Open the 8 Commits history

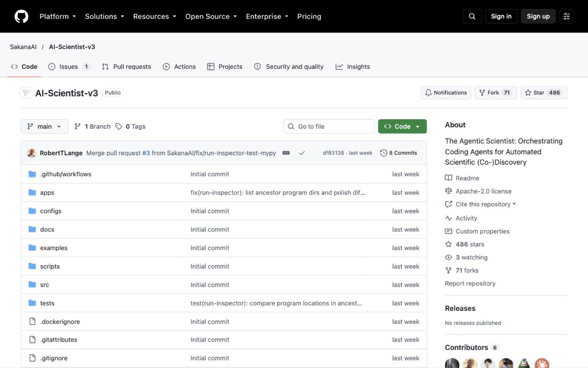[x=399, y=153]
